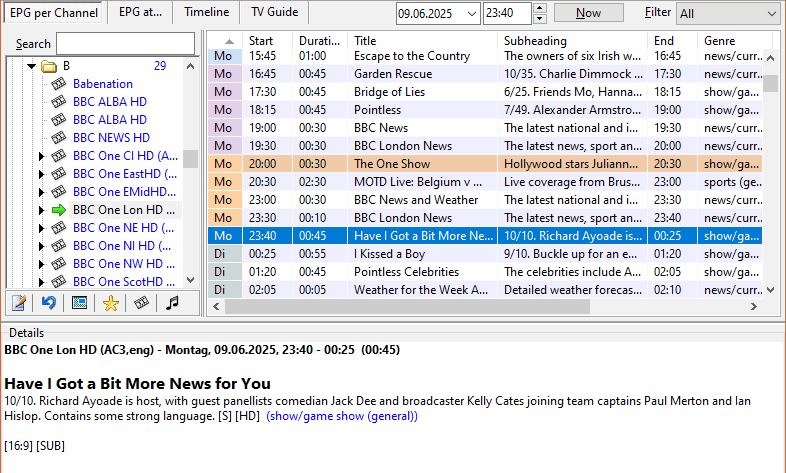The width and height of the screenshot is (786, 473).
Task: Click the blue refresh arrow icon
Action: tap(48, 303)
